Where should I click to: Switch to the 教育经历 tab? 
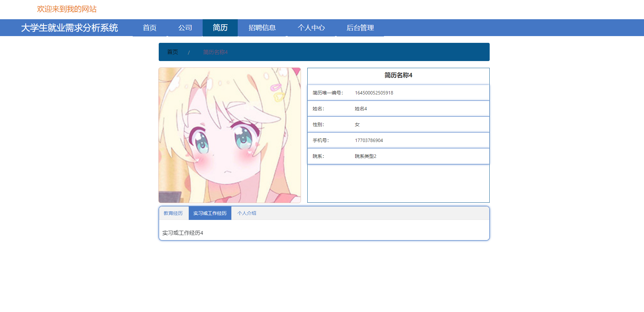tap(173, 213)
